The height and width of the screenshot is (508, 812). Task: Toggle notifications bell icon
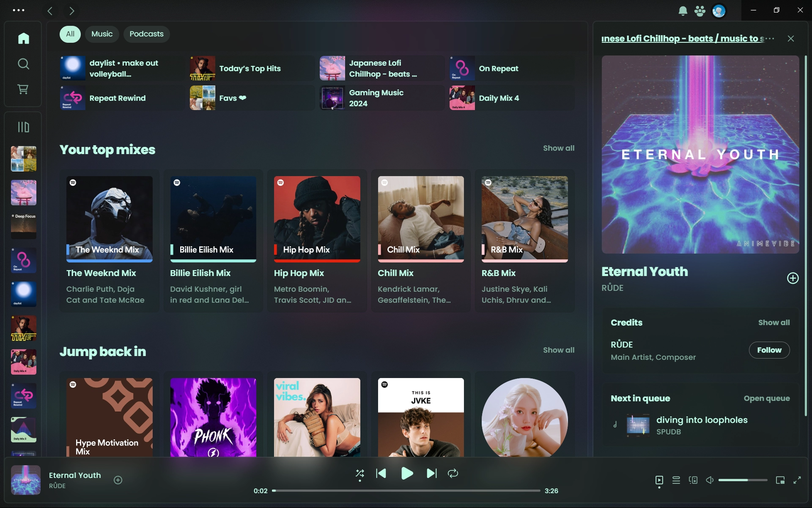tap(682, 11)
